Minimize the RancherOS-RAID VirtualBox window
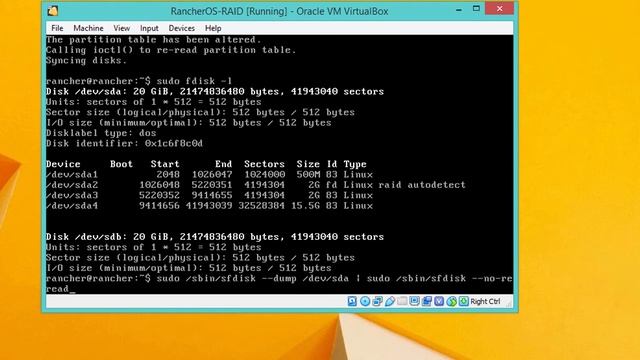Screen dimensions: 640x360 [x=459, y=9]
